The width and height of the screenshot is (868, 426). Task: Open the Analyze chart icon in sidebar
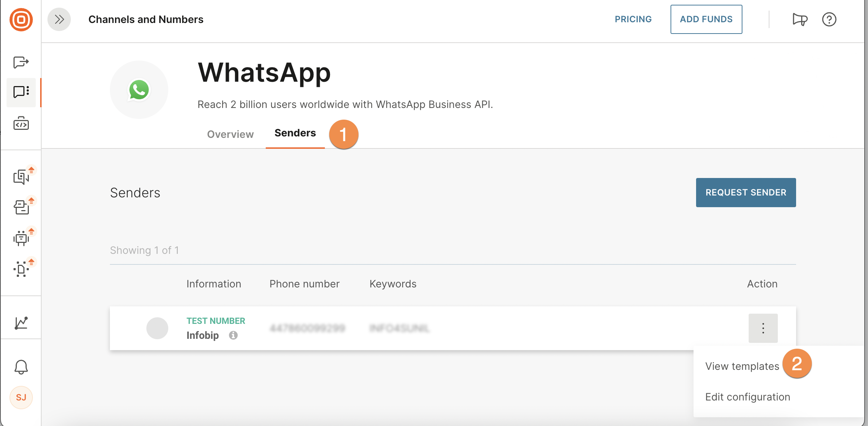21,323
